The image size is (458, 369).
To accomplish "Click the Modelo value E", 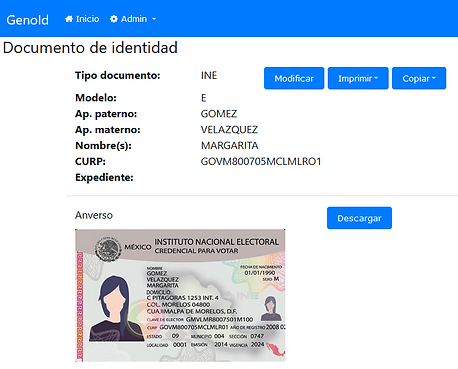I will pyautogui.click(x=204, y=98).
